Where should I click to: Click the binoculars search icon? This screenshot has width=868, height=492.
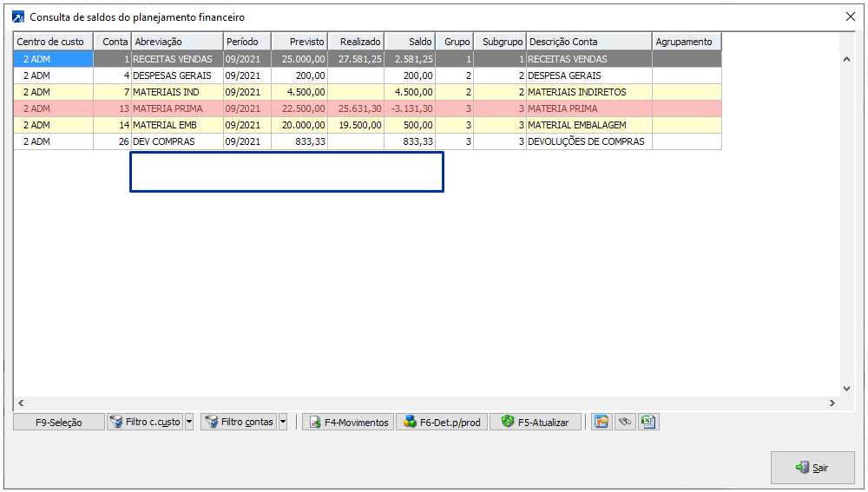pyautogui.click(x=624, y=423)
